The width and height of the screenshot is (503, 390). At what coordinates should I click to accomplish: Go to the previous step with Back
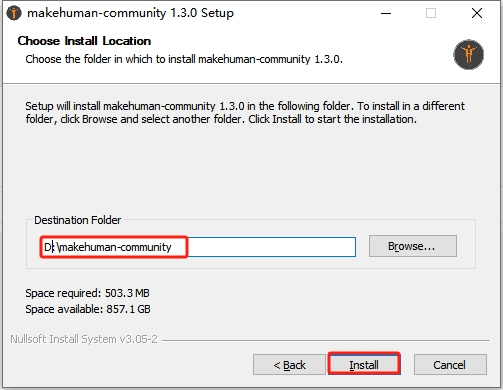289,365
